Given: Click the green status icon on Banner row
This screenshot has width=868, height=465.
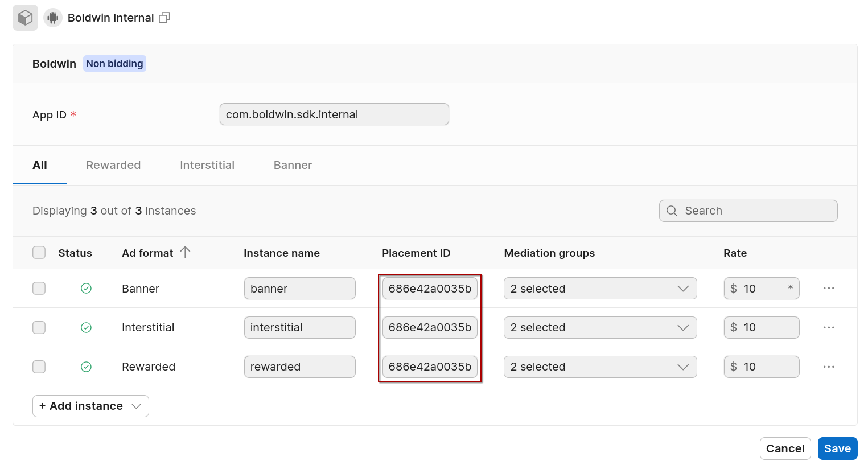Looking at the screenshot, I should click(87, 288).
